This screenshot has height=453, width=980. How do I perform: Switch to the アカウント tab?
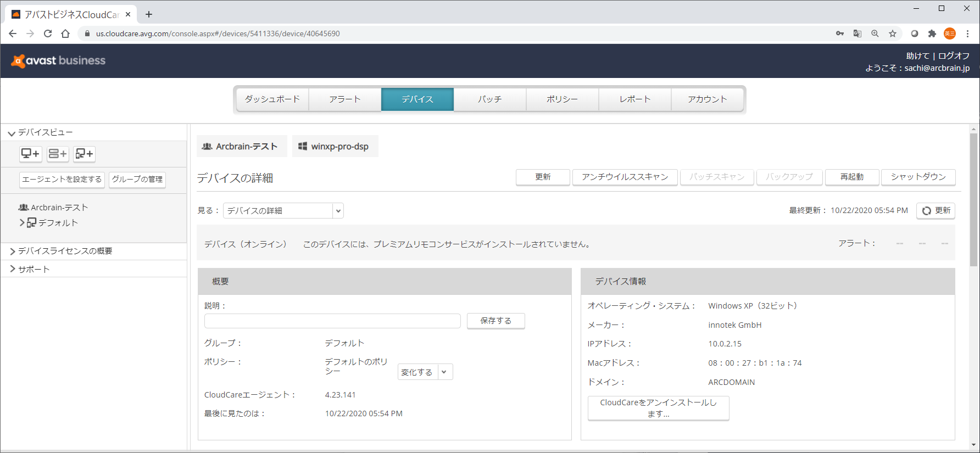[708, 99]
